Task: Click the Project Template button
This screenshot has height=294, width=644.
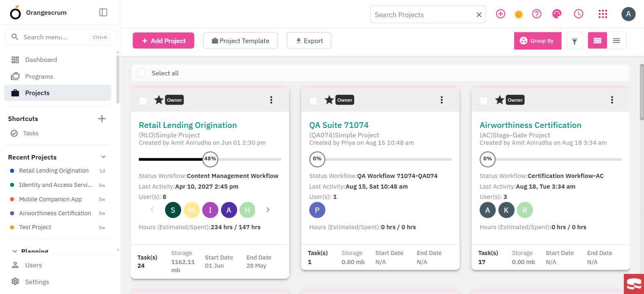Action: pyautogui.click(x=240, y=41)
